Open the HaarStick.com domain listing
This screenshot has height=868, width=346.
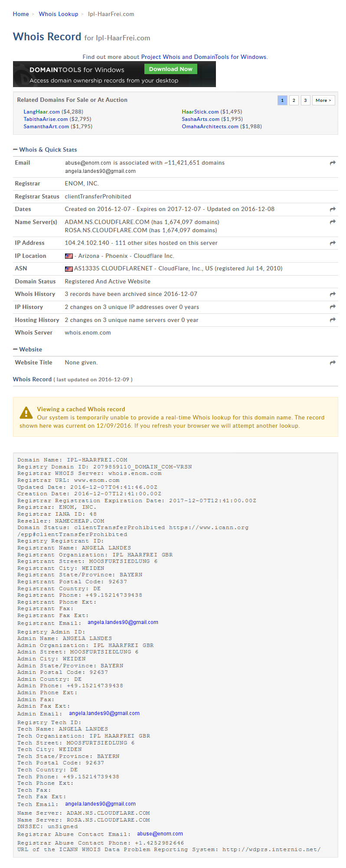200,112
